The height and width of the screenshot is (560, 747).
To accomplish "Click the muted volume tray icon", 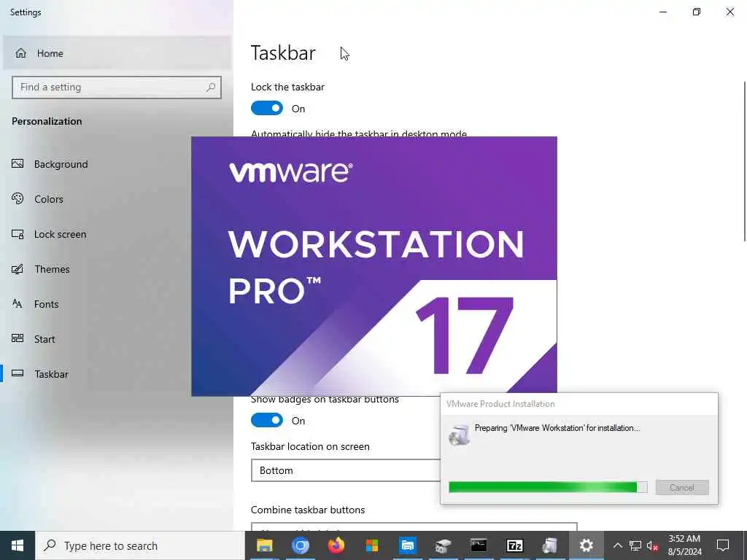I will [653, 545].
